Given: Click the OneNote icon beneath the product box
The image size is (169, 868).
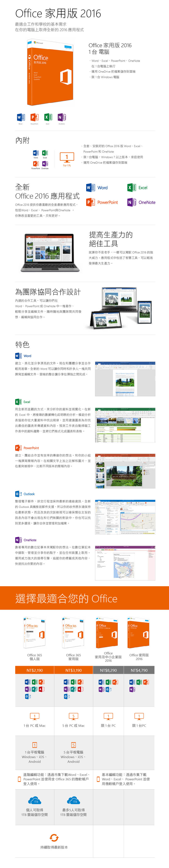Looking at the screenshot, I should (61, 117).
